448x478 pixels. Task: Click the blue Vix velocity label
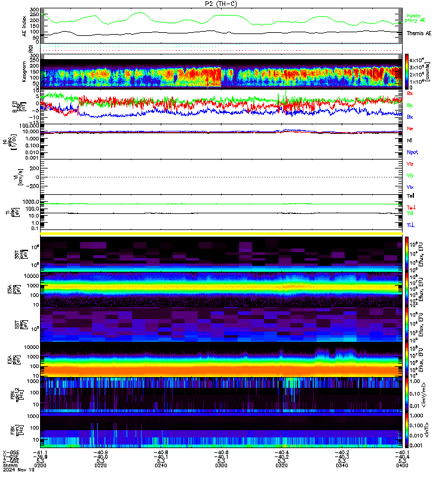(x=410, y=187)
